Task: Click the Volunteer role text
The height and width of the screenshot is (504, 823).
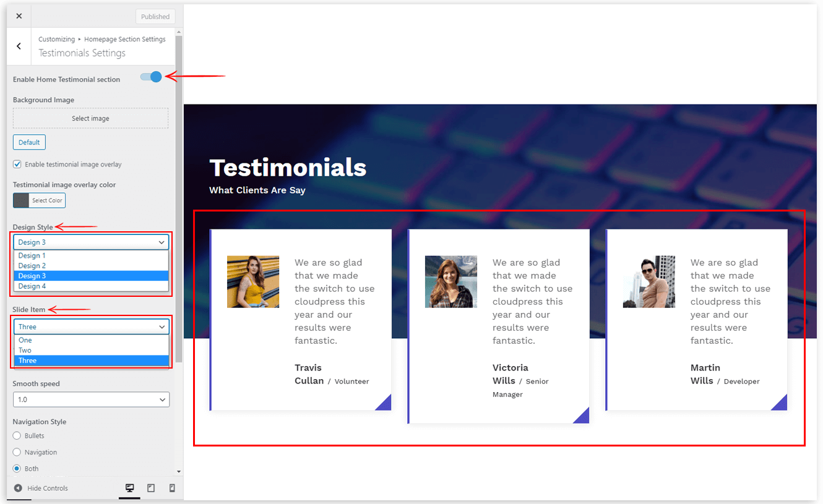Action: pos(351,382)
